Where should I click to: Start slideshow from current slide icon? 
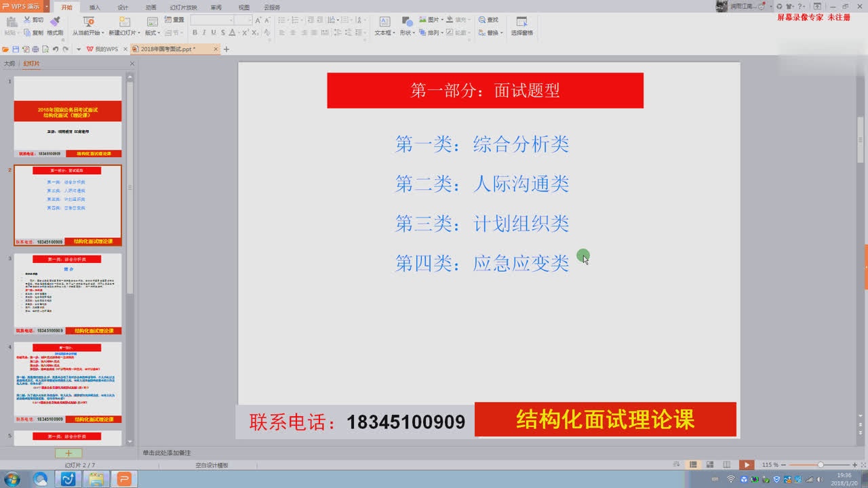pos(89,22)
